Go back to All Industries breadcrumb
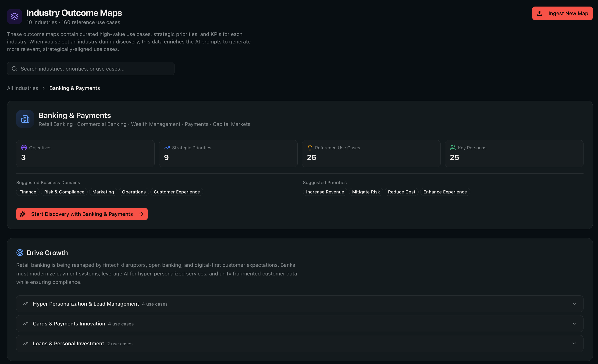This screenshot has height=364, width=598. [x=23, y=88]
